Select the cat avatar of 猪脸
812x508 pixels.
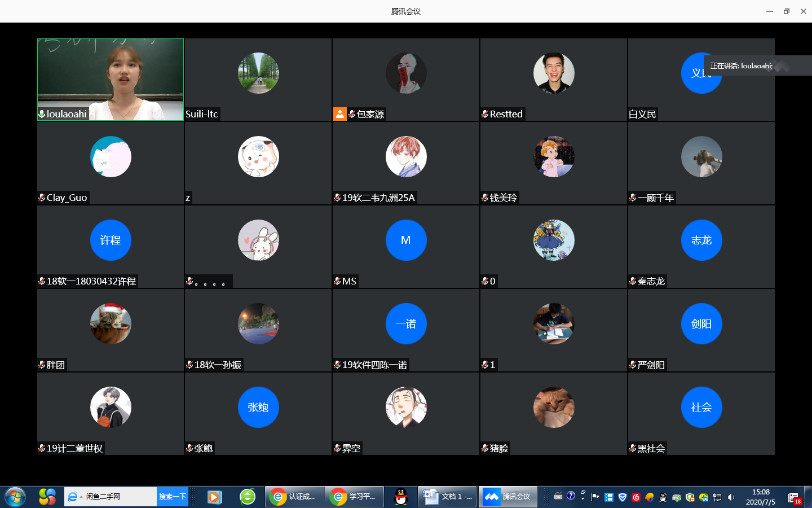pos(554,407)
